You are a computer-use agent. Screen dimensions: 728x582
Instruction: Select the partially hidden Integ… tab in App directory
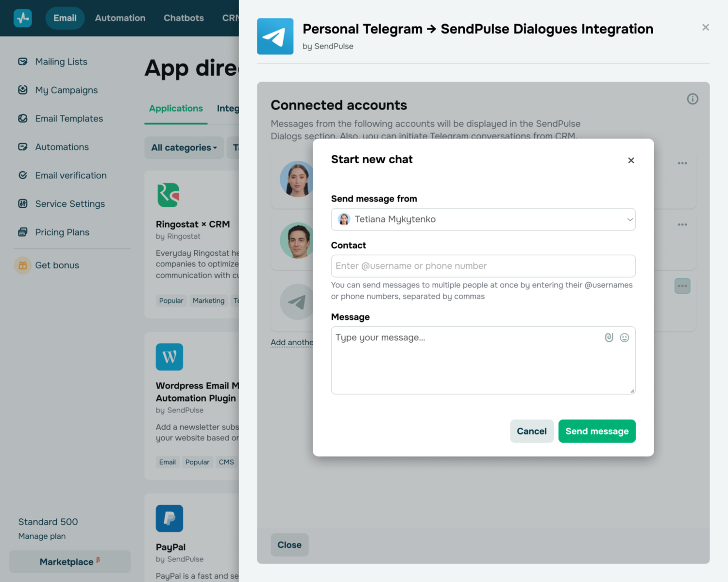pyautogui.click(x=228, y=108)
